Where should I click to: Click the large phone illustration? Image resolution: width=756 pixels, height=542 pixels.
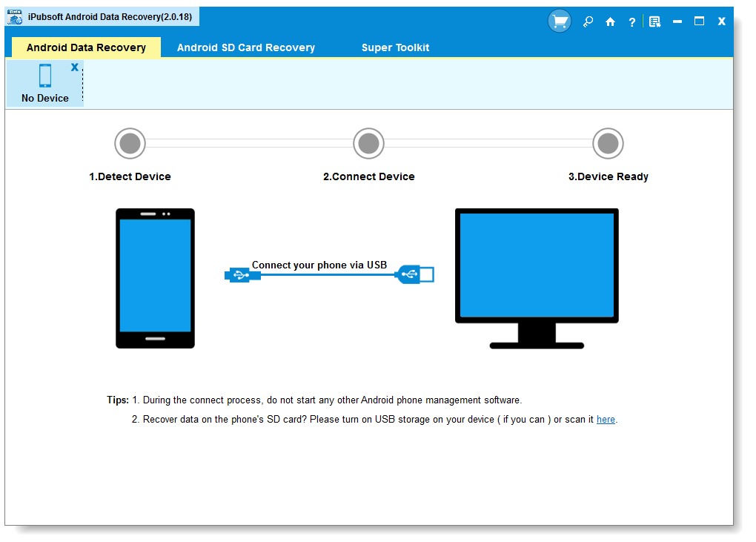click(x=155, y=278)
